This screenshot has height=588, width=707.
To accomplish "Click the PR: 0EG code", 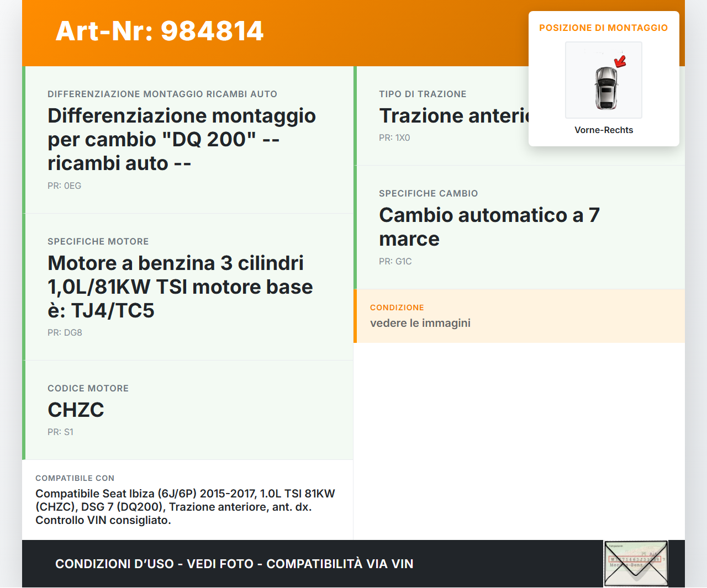I will point(65,186).
